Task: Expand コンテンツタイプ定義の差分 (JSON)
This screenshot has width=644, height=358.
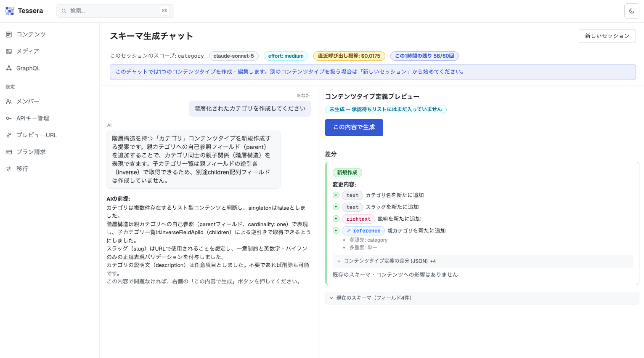Action: (482, 261)
